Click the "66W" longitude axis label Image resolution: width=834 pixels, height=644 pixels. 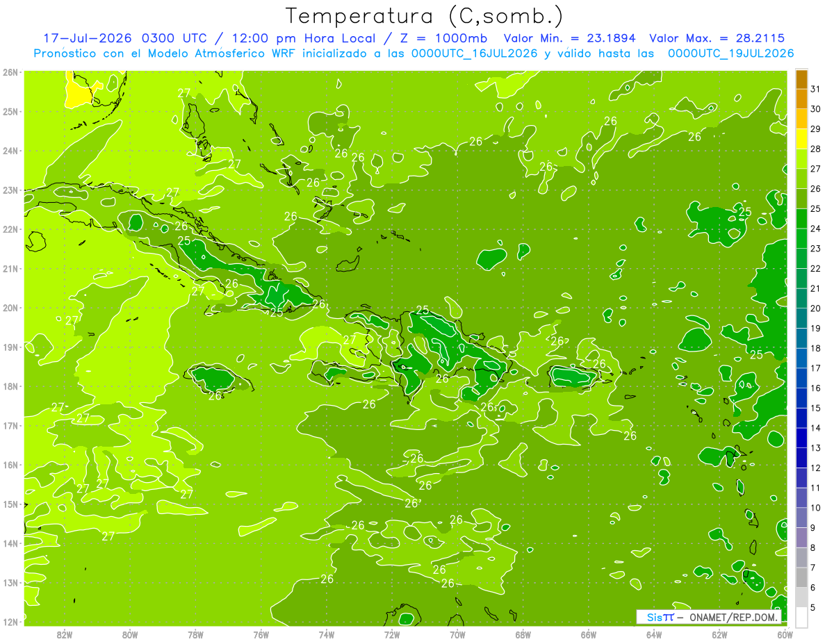[589, 634]
